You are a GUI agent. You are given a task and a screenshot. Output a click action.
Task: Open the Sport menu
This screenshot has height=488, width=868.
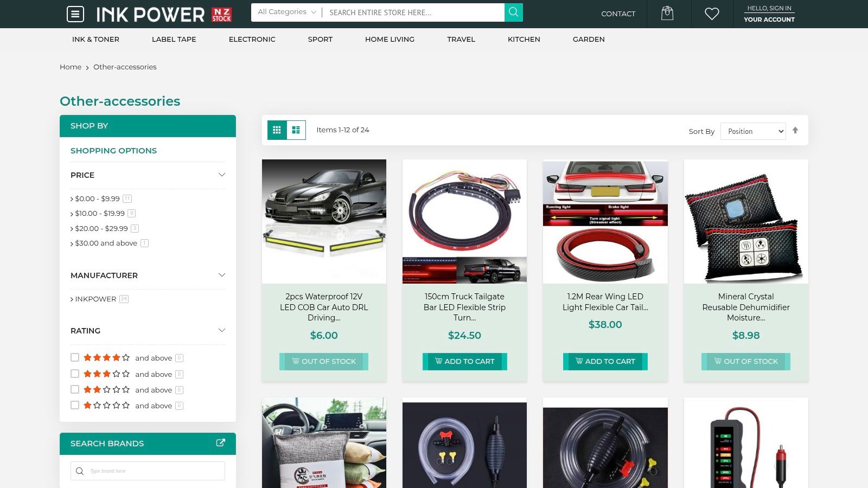(x=320, y=39)
